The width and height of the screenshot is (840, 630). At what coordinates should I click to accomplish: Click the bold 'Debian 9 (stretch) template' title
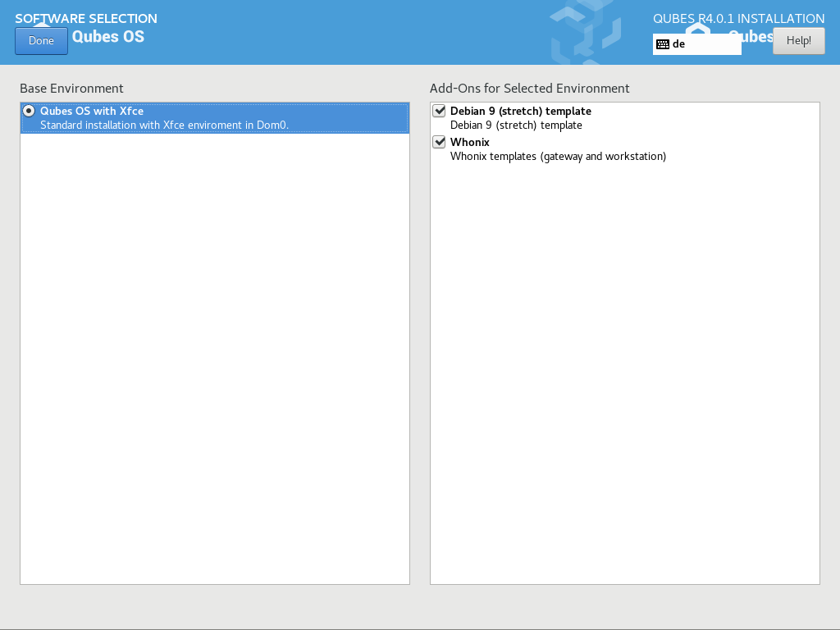521,111
